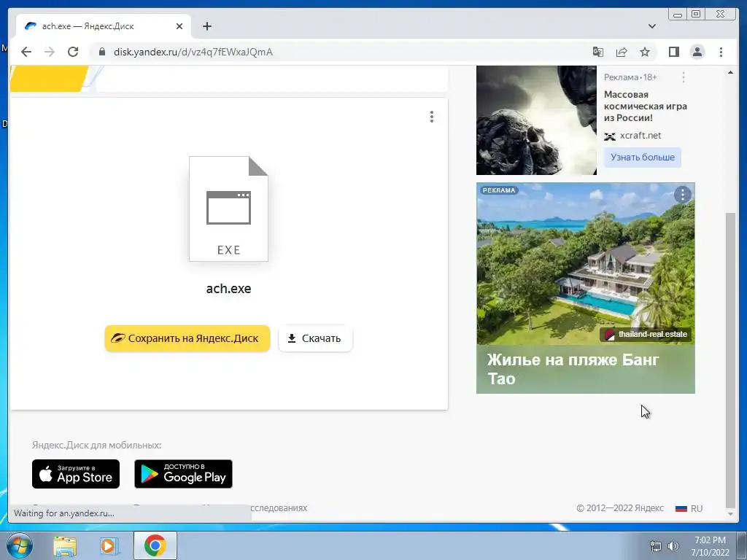Open Chrome's three-dot menu
The image size is (747, 560).
coord(721,52)
